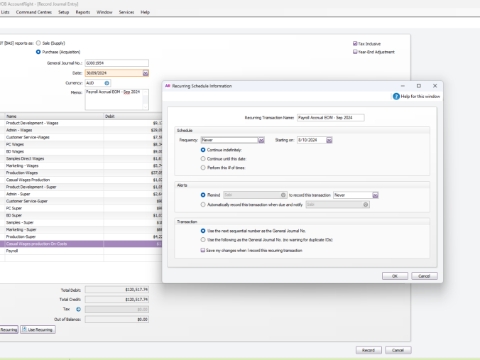
Task: Click the Record button in journal window
Action: tap(368, 350)
